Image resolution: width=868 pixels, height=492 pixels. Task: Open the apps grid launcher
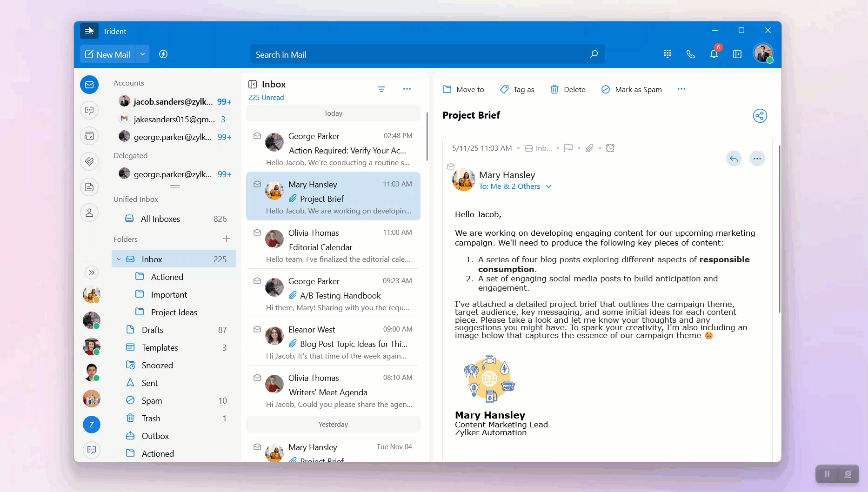pos(668,54)
